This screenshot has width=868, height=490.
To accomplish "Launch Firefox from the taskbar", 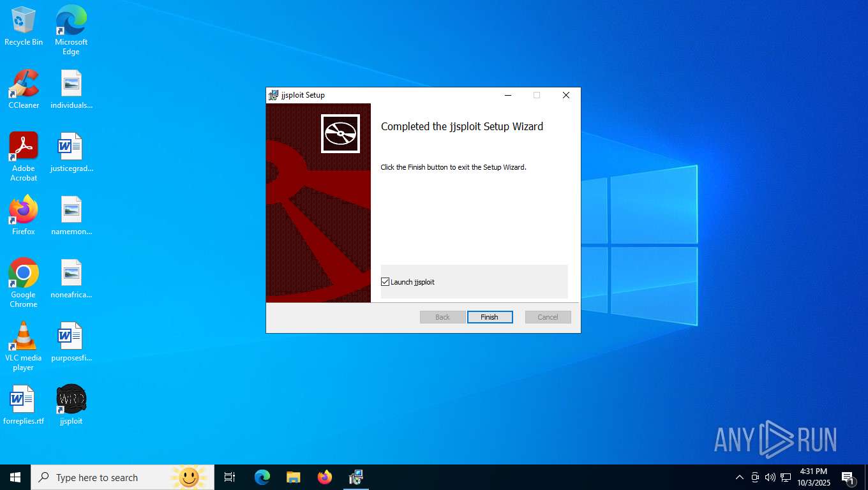I will point(325,477).
